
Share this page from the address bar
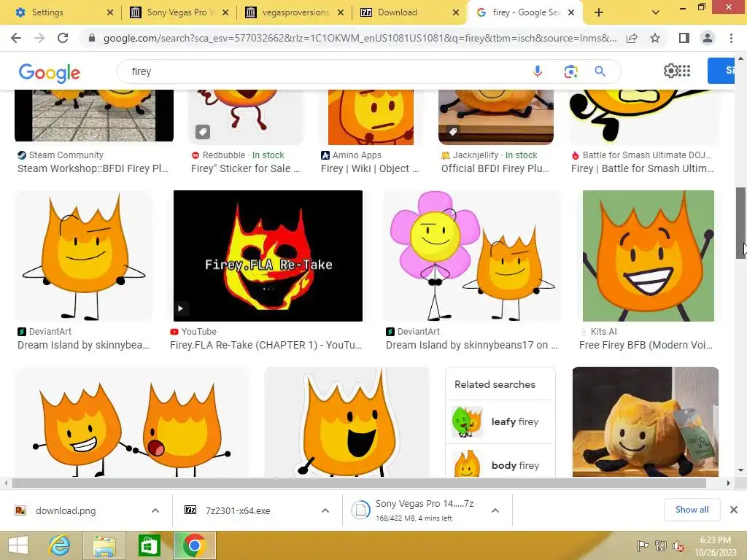(x=632, y=38)
